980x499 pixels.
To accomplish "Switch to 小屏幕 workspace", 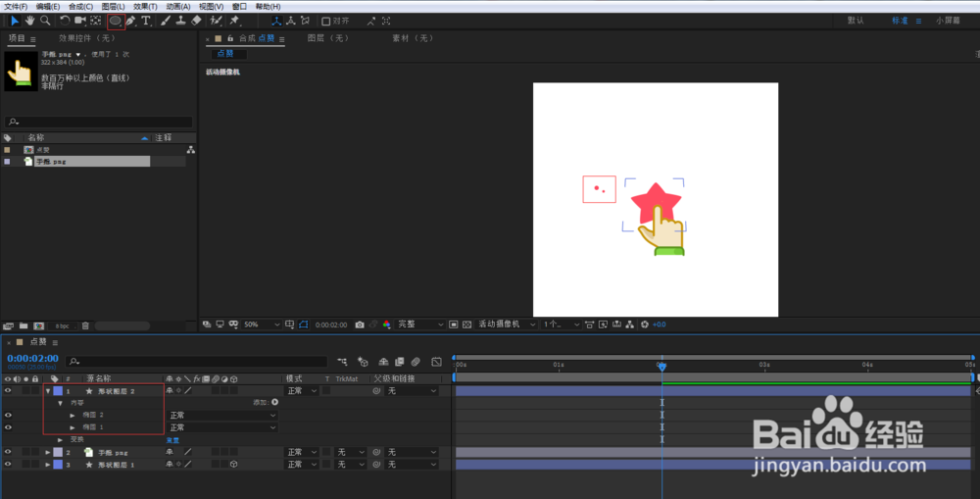I will [948, 21].
